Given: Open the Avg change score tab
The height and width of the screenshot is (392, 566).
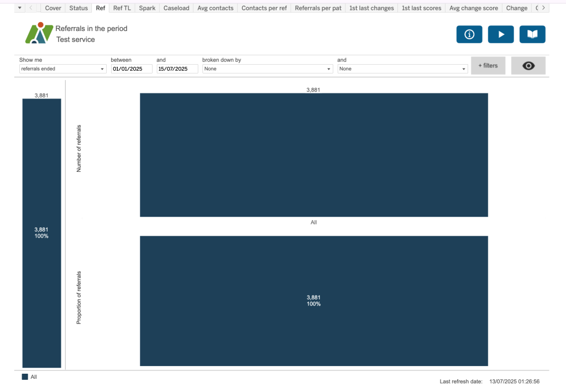Looking at the screenshot, I should 473,8.
